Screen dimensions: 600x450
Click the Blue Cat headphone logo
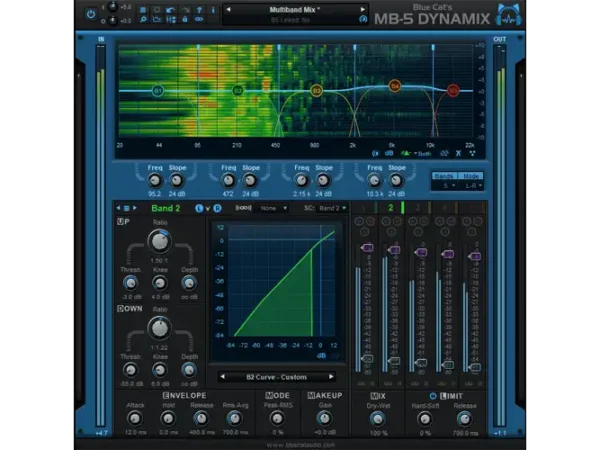click(509, 15)
